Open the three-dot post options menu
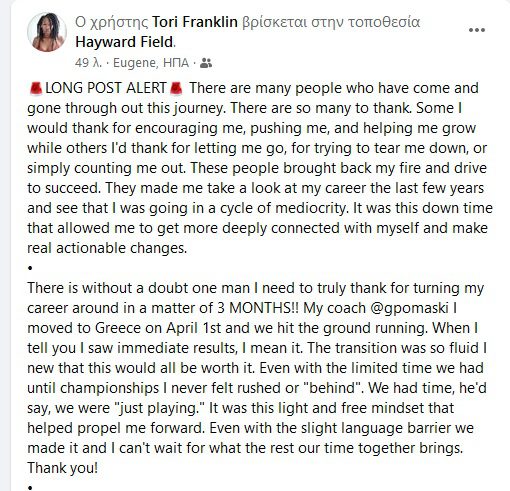 coord(477,30)
